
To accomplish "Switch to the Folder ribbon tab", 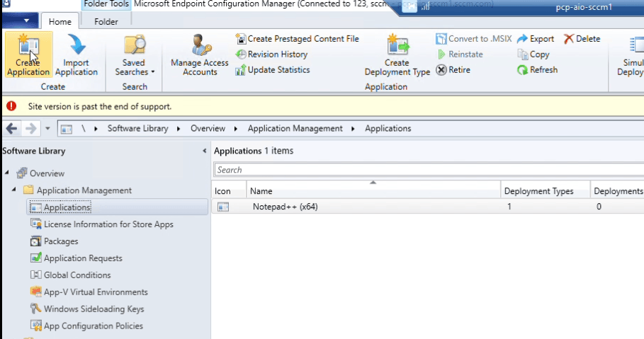I will (106, 21).
